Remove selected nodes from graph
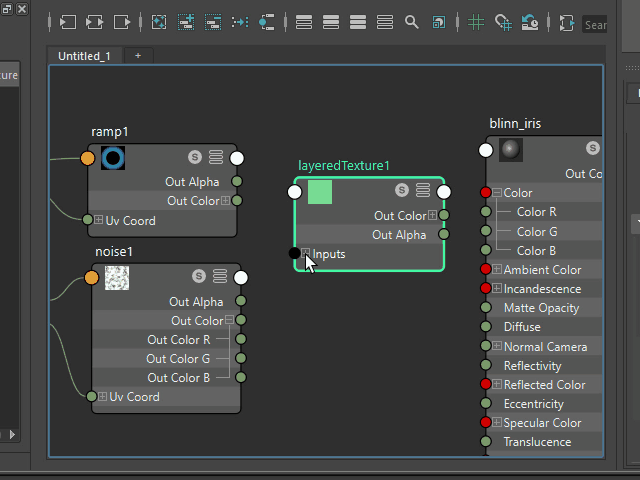Viewport: 640px width, 480px height. click(x=213, y=21)
